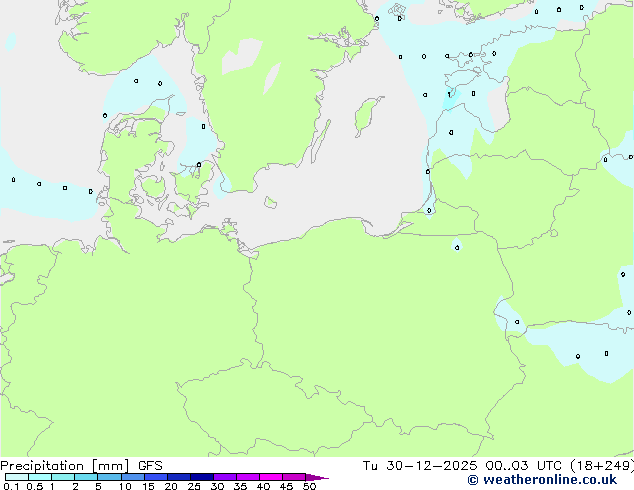This screenshot has width=634, height=490.
Task: Pick the 1–2 mm legend color swatch
Action: 63,477
